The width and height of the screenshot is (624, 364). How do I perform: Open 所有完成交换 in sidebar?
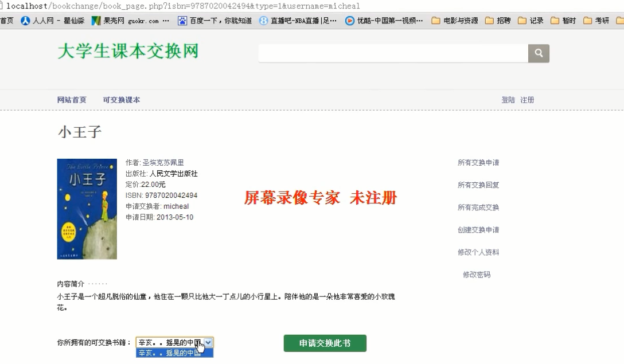click(x=478, y=208)
